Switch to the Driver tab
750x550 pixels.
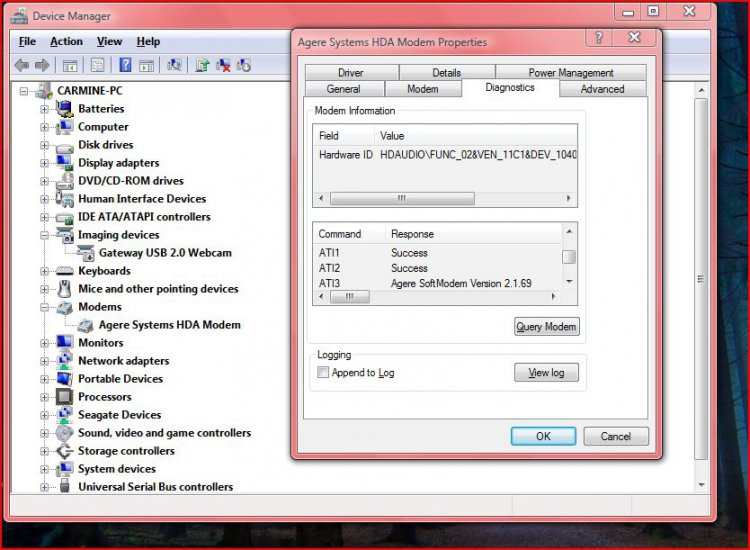click(352, 73)
